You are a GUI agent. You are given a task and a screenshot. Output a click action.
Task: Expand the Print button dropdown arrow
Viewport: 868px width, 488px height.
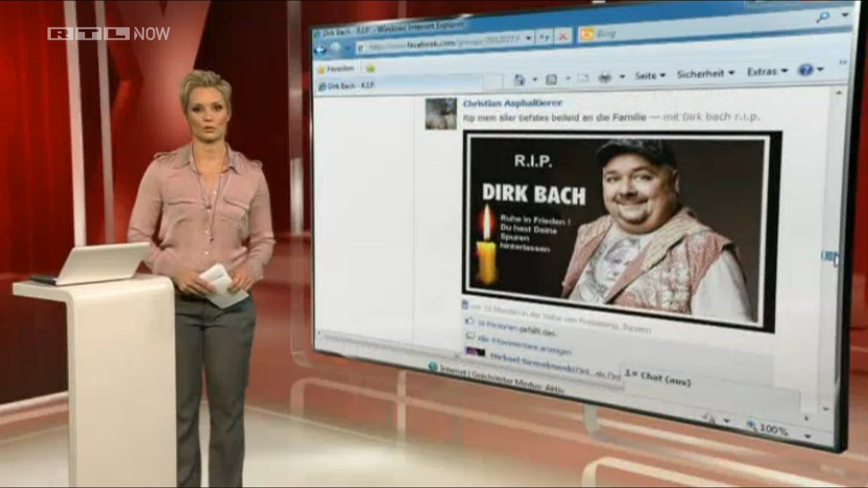pos(622,76)
